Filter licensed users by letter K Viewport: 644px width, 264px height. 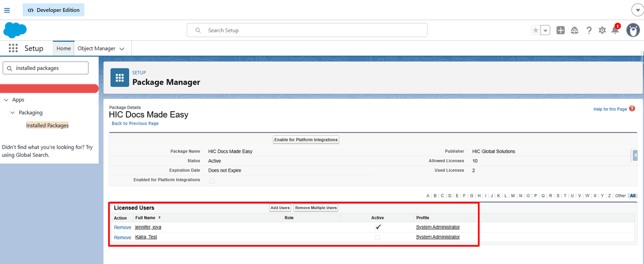[498, 196]
